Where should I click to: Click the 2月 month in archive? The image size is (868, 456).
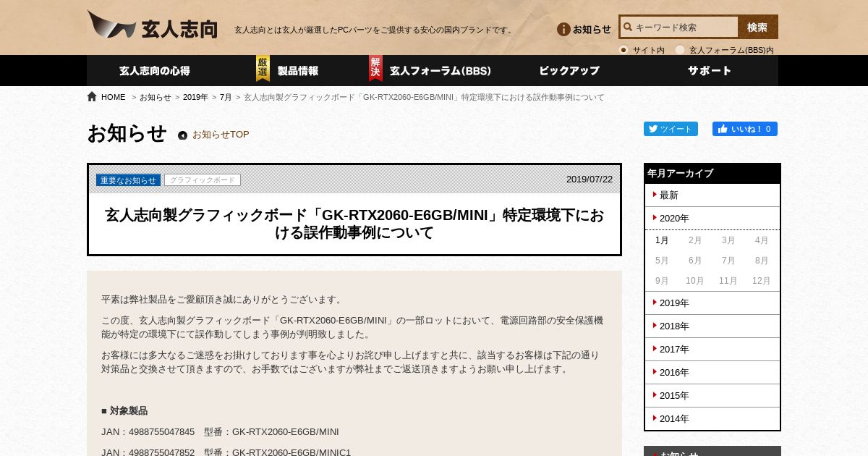click(695, 240)
